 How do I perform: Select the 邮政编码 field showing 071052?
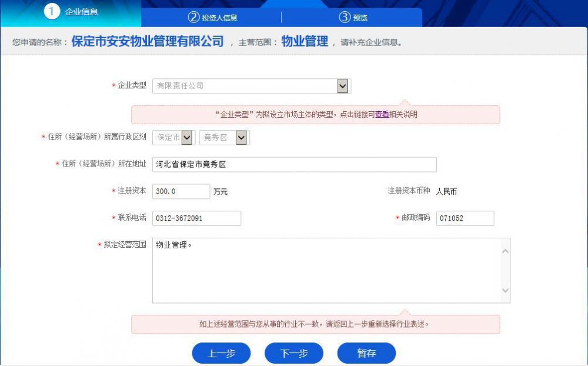coord(464,218)
